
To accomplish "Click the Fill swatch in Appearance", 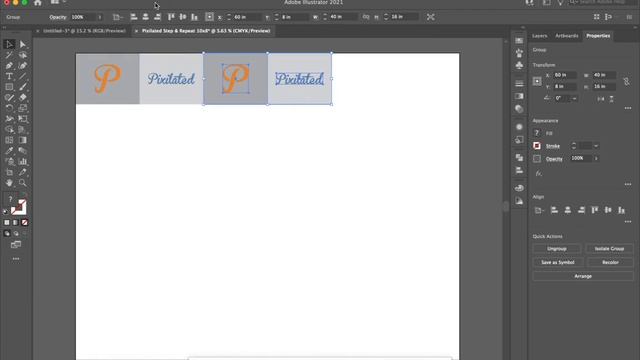I will 537,133.
